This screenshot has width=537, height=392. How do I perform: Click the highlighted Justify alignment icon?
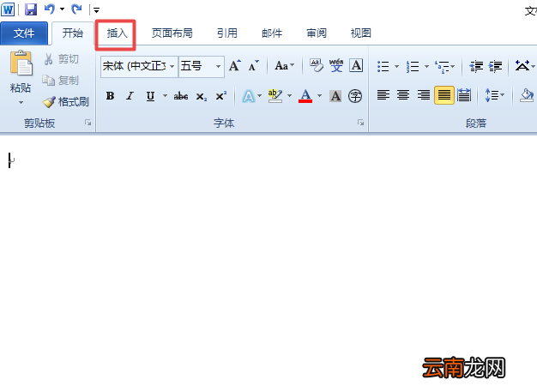[x=443, y=95]
